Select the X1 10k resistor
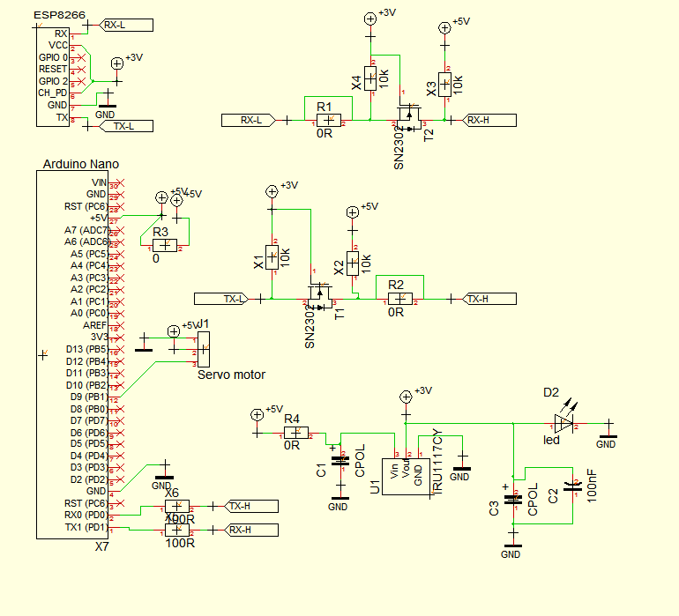This screenshot has height=616, width=679. [272, 257]
